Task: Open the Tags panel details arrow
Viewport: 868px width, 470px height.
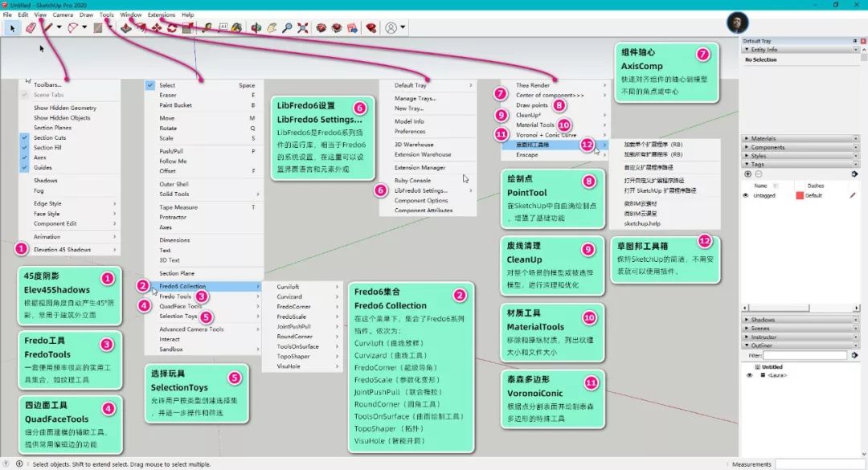Action: point(854,174)
